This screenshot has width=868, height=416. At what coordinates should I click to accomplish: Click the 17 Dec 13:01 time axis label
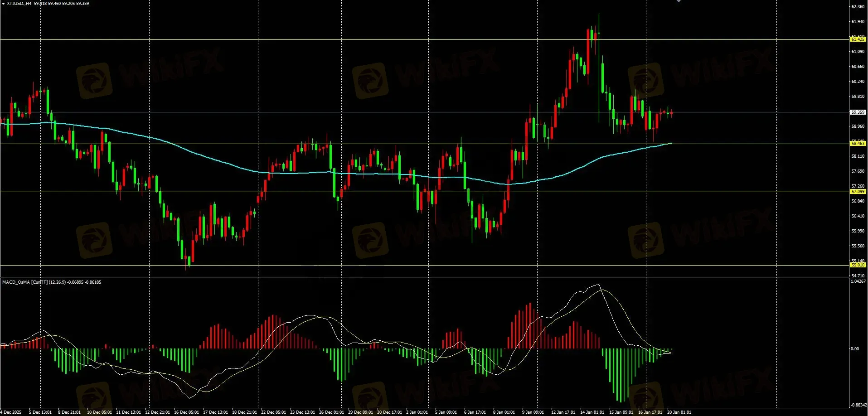coord(215,412)
